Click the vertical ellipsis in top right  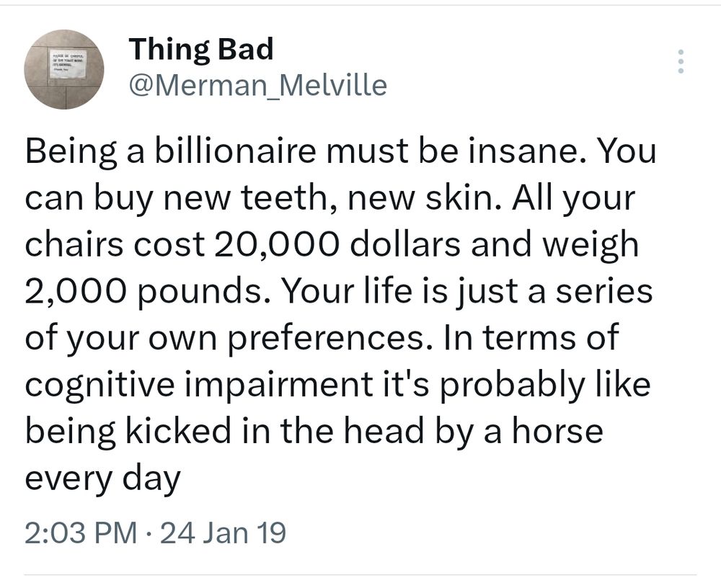coord(681,61)
